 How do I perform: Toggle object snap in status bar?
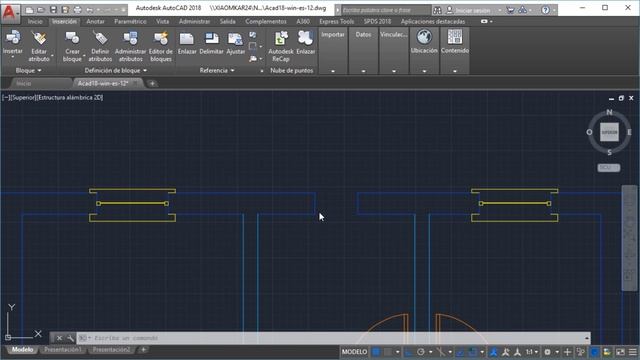tap(473, 352)
